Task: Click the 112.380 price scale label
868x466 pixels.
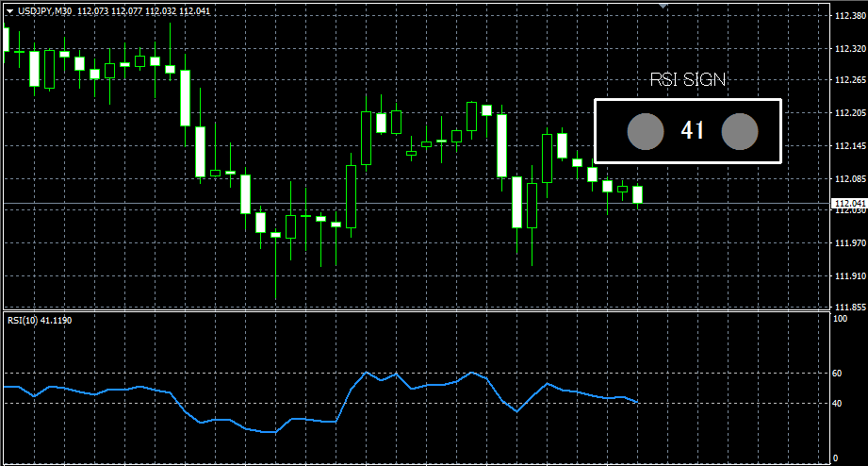Action: click(849, 16)
